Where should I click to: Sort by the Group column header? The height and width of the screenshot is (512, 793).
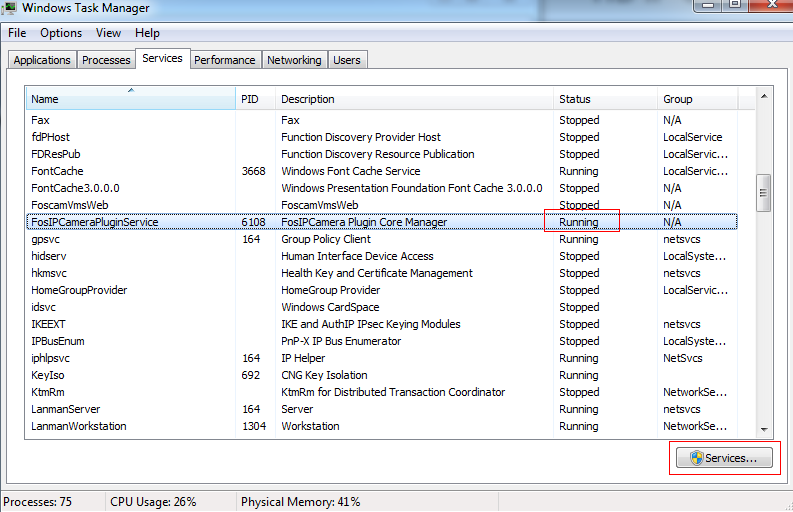pyautogui.click(x=698, y=99)
